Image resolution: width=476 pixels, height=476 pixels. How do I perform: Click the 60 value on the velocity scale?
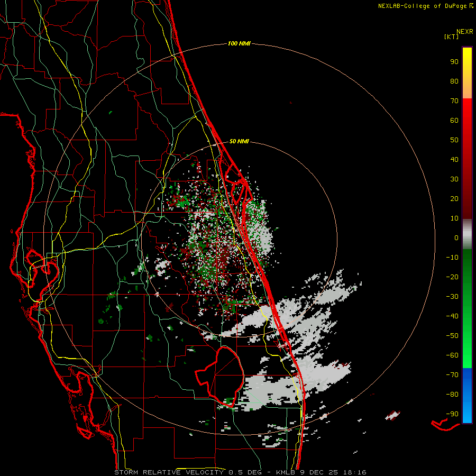pyautogui.click(x=454, y=120)
